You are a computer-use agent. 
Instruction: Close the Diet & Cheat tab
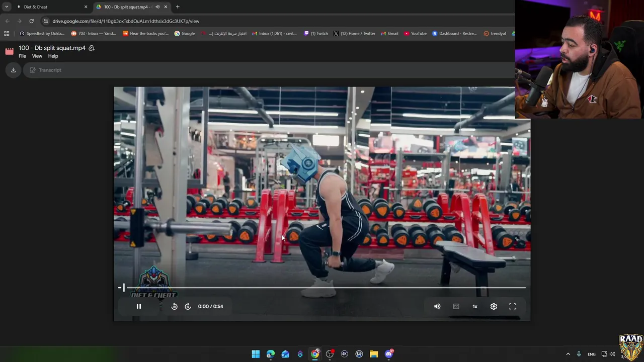[86, 7]
